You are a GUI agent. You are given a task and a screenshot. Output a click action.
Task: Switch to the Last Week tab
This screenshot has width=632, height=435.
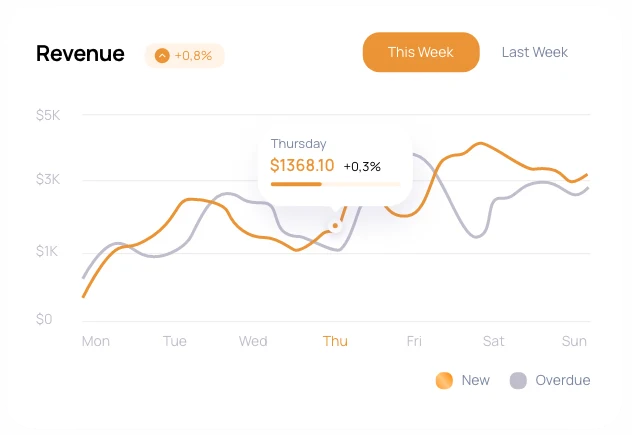click(534, 52)
